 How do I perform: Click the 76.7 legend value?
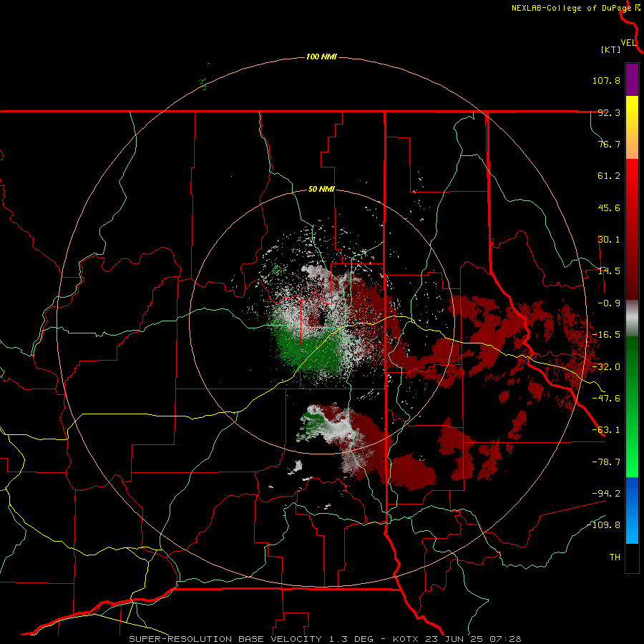click(x=609, y=144)
